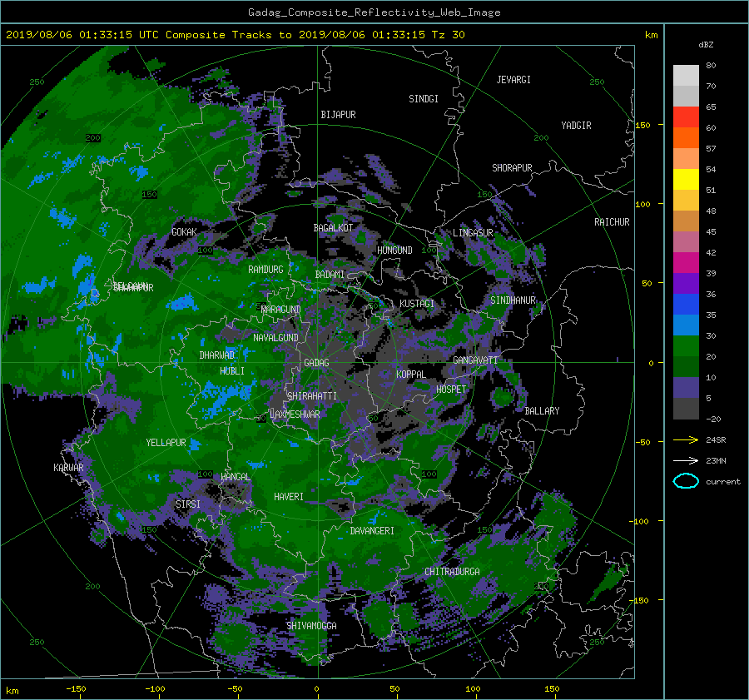Click the RAICHUR city label
The width and height of the screenshot is (749, 700).
click(x=612, y=222)
